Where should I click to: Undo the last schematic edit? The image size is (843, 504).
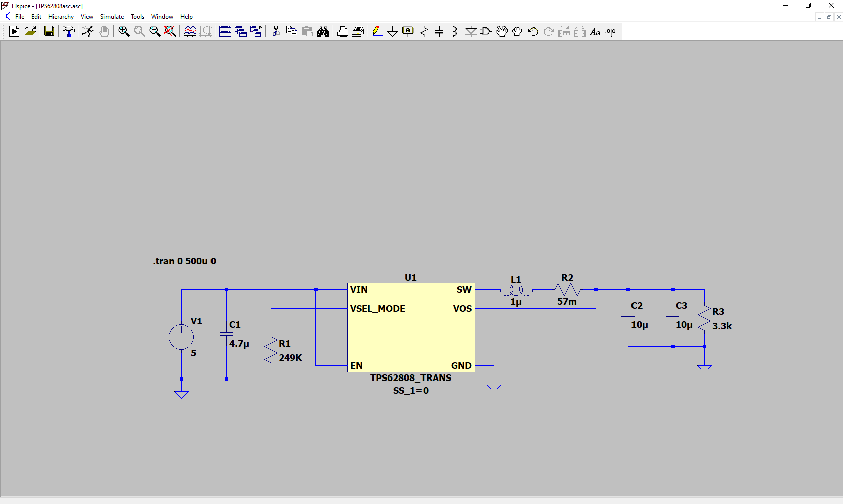(x=533, y=31)
